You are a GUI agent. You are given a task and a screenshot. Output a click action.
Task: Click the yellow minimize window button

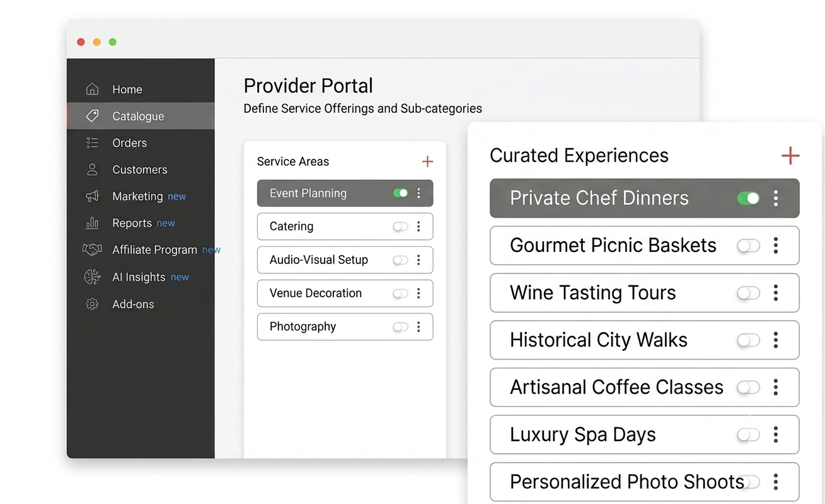96,42
